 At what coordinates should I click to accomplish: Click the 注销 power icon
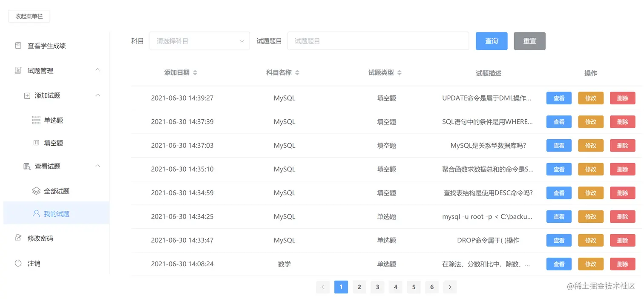(18, 263)
